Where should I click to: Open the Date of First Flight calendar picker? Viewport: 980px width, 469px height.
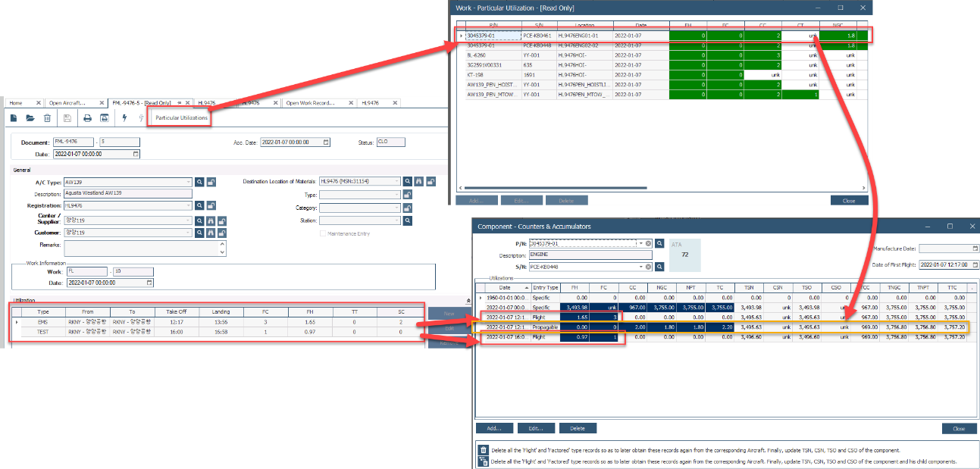975,264
